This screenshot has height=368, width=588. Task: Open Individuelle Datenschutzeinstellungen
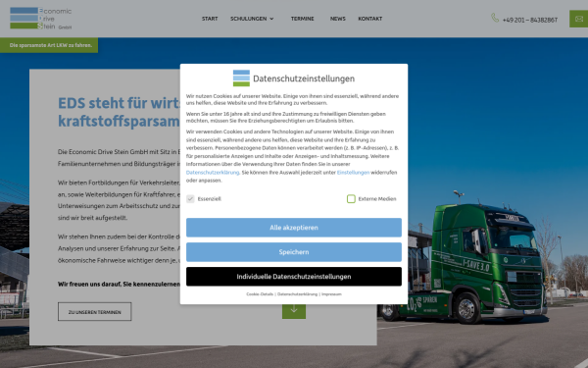click(x=294, y=277)
